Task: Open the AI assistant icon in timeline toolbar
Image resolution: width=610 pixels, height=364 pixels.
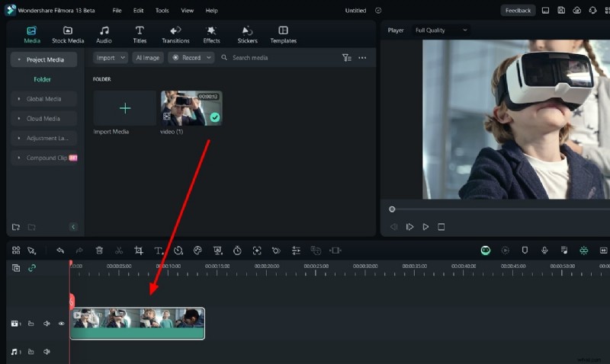Action: click(486, 251)
